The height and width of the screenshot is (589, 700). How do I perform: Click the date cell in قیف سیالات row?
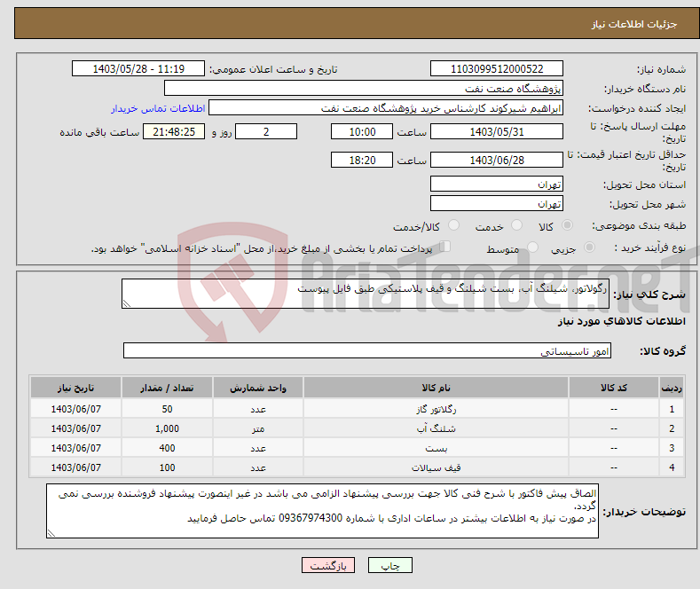[76, 467]
